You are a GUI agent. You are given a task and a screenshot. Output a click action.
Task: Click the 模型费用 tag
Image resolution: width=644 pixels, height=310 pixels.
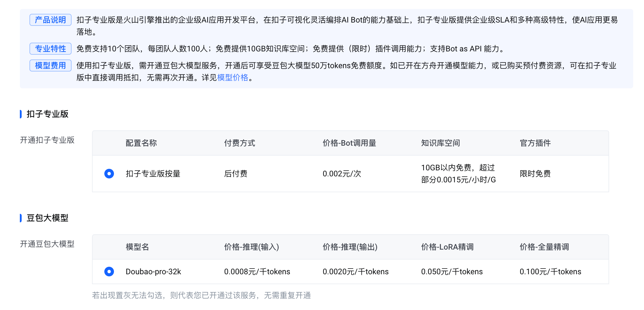tap(51, 65)
